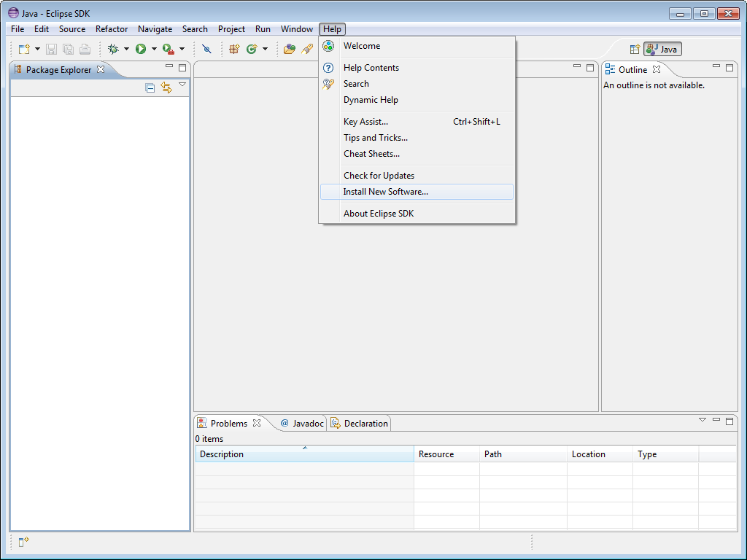Expand the Run As dropdown arrow
This screenshot has height=560, width=747.
(154, 49)
